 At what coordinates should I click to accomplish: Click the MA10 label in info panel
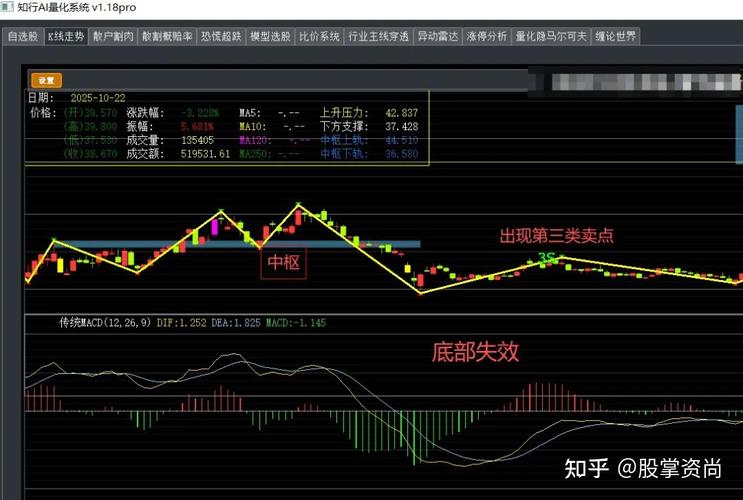click(253, 127)
